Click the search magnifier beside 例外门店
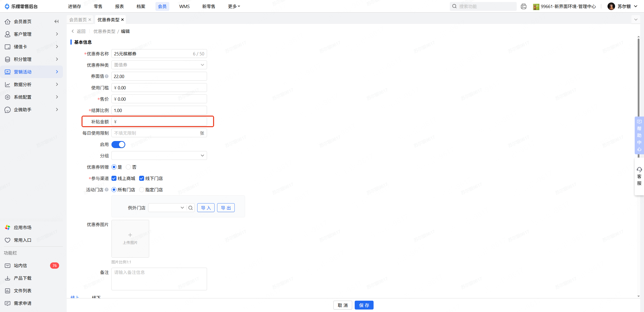 click(190, 208)
